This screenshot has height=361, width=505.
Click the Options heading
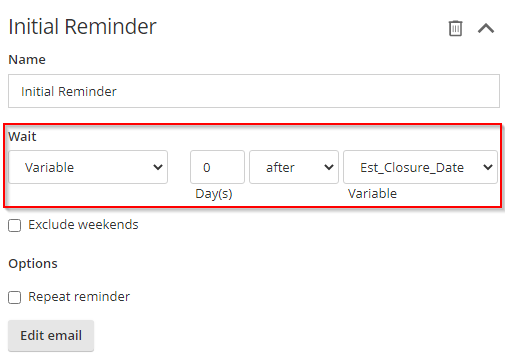coord(33,264)
